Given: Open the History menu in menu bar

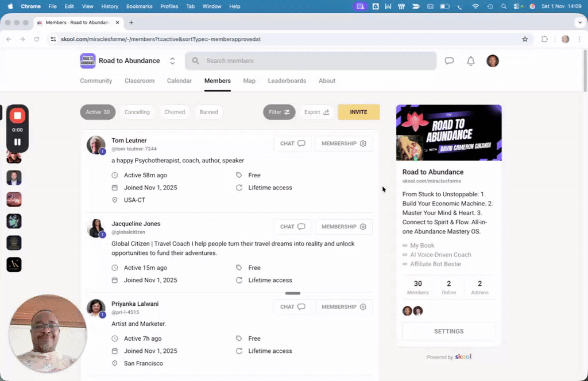Looking at the screenshot, I should click(110, 6).
